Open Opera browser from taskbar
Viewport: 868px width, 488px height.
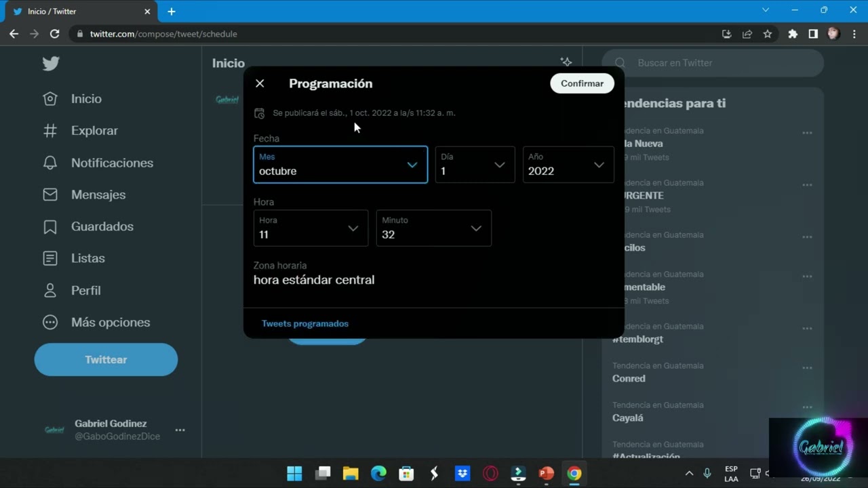click(x=490, y=473)
